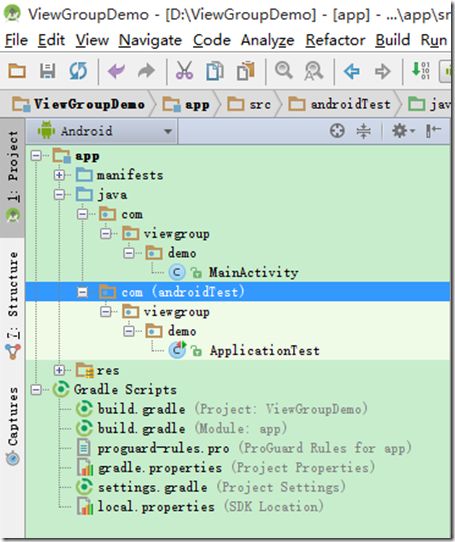Open the Project panel gear settings
Image resolution: width=455 pixels, height=542 pixels.
point(403,131)
